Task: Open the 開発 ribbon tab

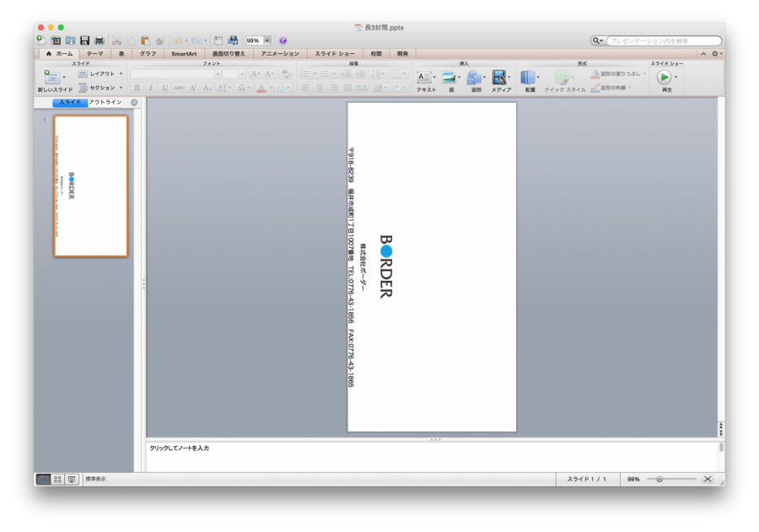Action: [x=402, y=54]
